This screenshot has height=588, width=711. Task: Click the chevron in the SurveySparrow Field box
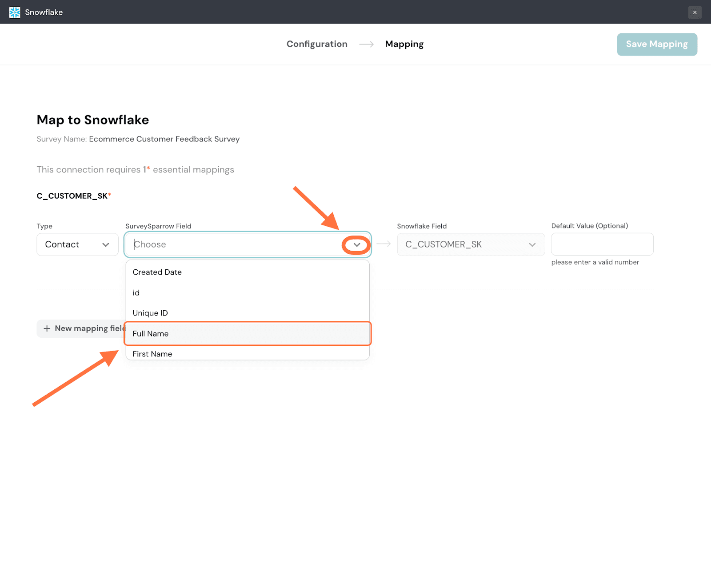tap(356, 245)
